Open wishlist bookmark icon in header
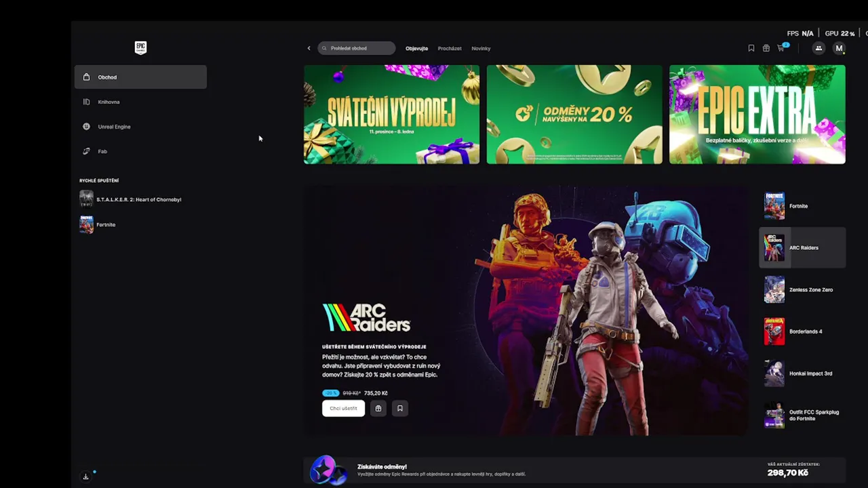868x488 pixels. coord(751,48)
